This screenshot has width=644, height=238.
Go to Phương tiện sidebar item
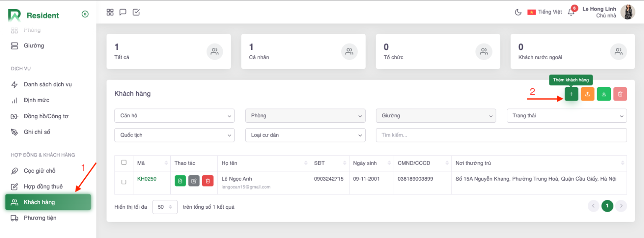point(40,218)
